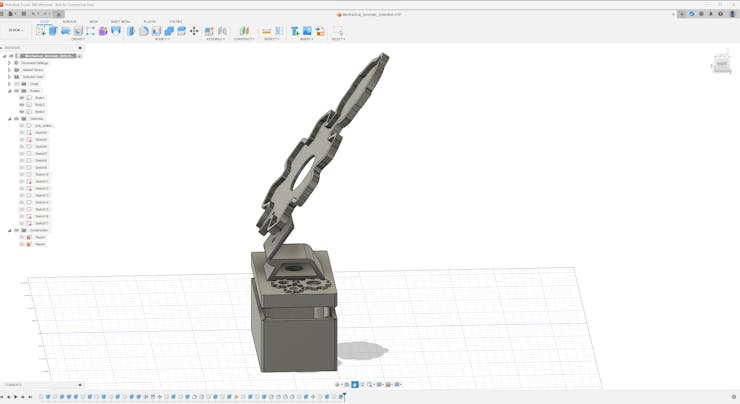Toggle eye icon for the Sketches folder

[x=16, y=119]
